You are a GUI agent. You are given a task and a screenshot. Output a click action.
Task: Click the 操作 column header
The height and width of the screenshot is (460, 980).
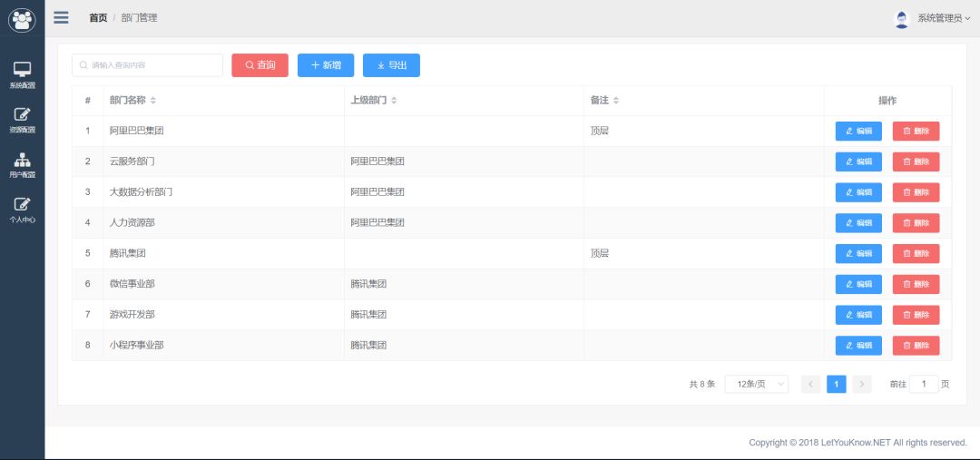click(x=887, y=101)
